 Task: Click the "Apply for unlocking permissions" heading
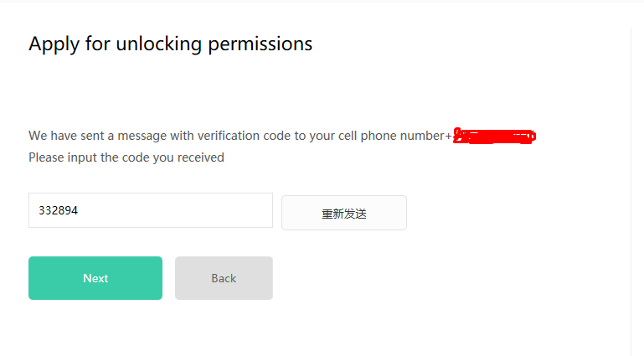(170, 44)
